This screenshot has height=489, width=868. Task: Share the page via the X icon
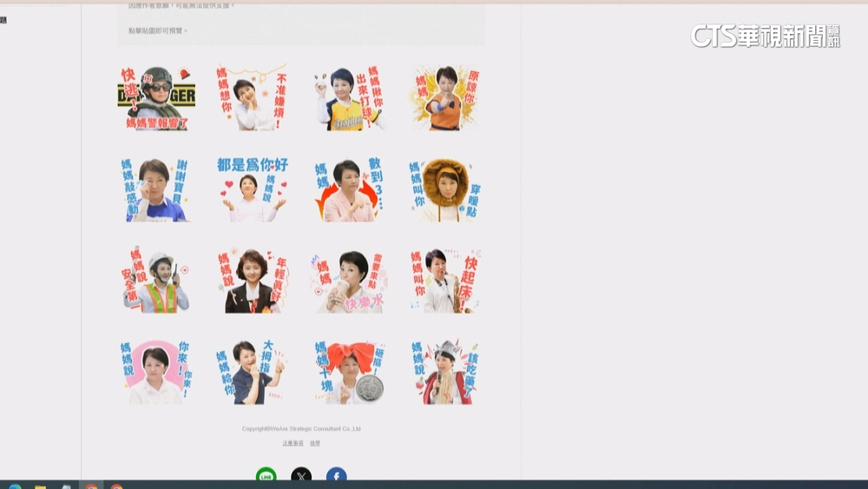(x=301, y=476)
